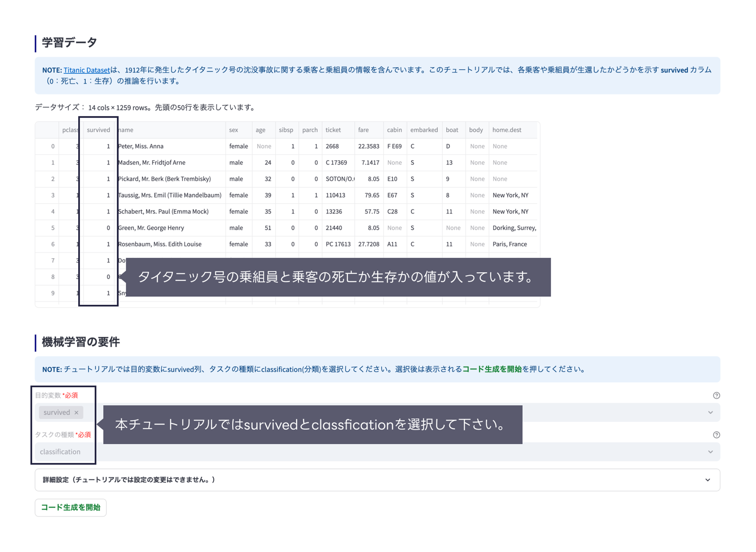
Task: Click the help icon beside the 目的変数 field
Action: coord(717,395)
